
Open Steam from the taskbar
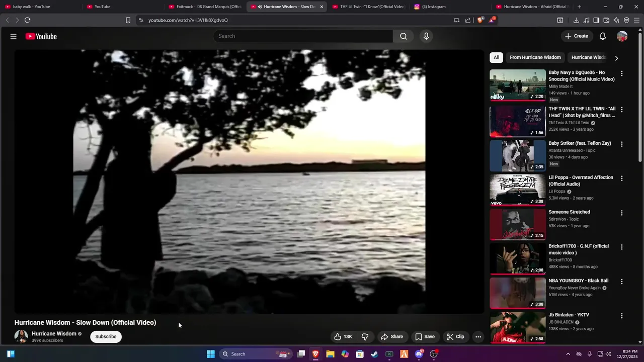coord(374,354)
